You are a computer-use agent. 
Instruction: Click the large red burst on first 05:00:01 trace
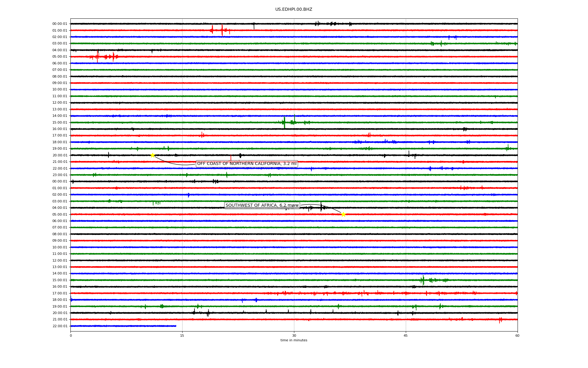coord(98,56)
